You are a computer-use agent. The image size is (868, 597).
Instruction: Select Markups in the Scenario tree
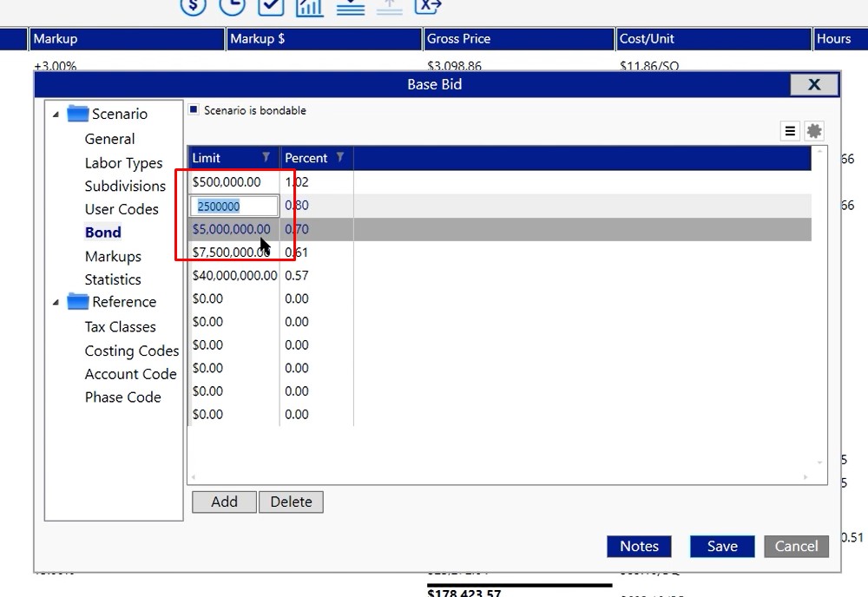pos(113,256)
